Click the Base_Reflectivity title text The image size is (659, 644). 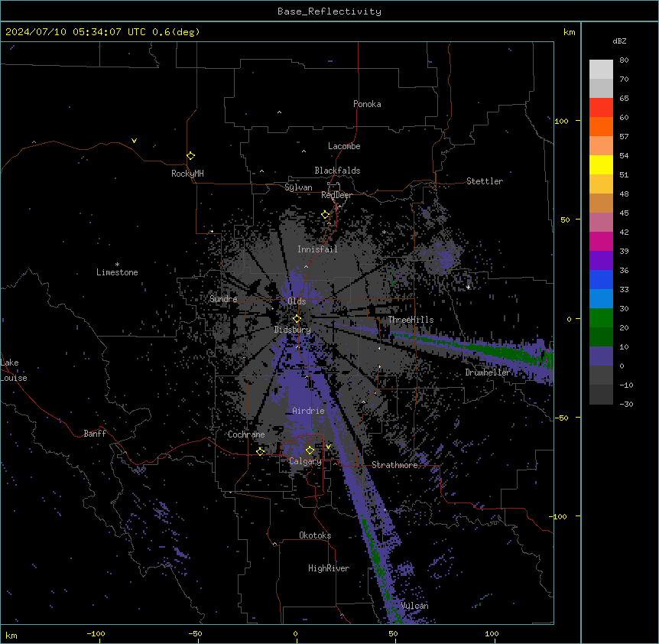(329, 11)
